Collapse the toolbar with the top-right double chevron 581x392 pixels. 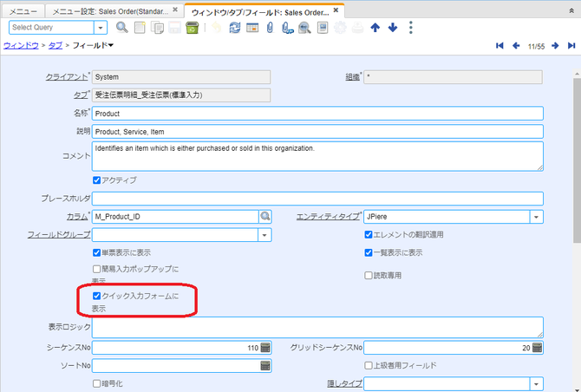(x=571, y=11)
